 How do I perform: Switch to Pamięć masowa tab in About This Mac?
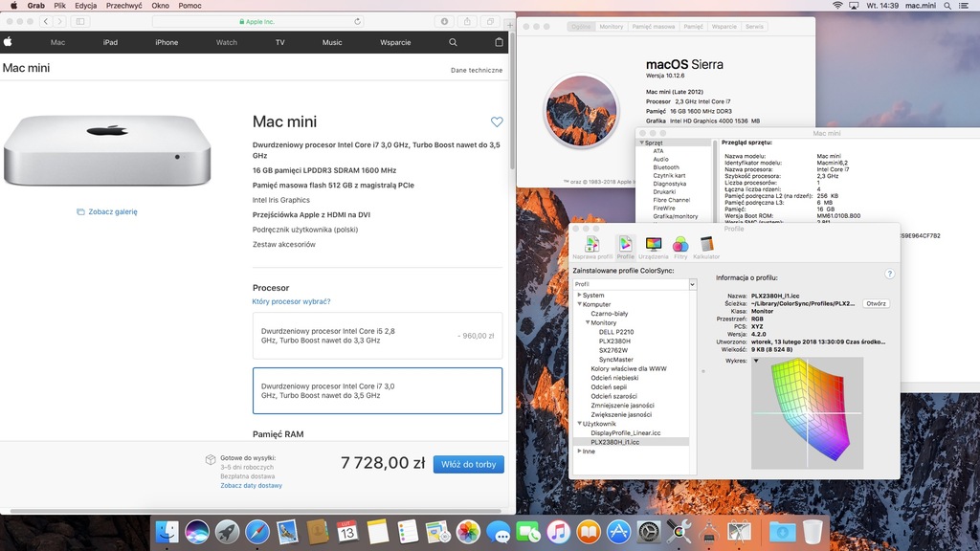tap(653, 27)
